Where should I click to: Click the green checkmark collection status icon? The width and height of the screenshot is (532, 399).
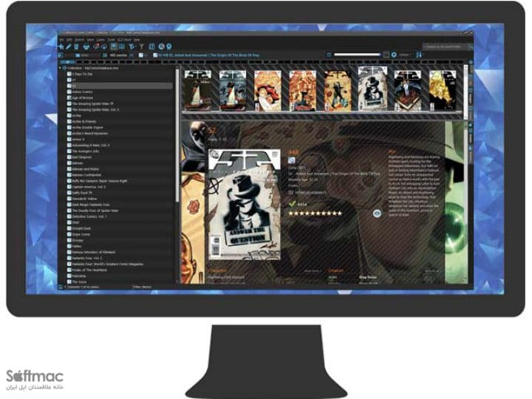coord(292,204)
